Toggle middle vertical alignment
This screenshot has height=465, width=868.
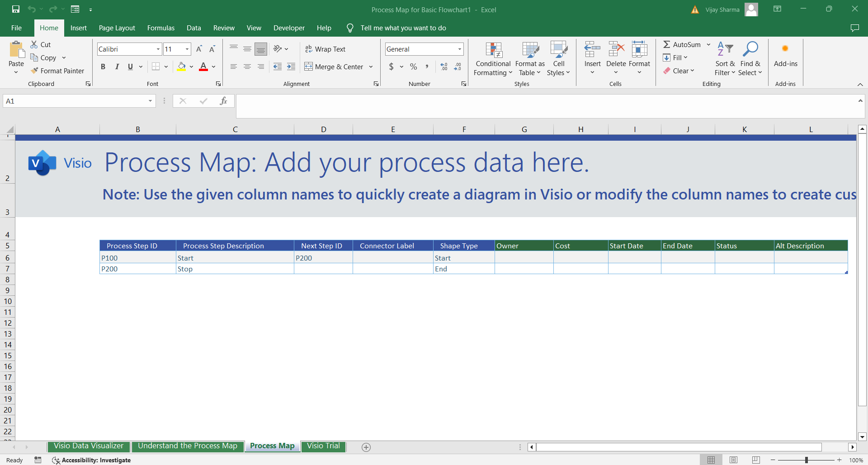(247, 49)
